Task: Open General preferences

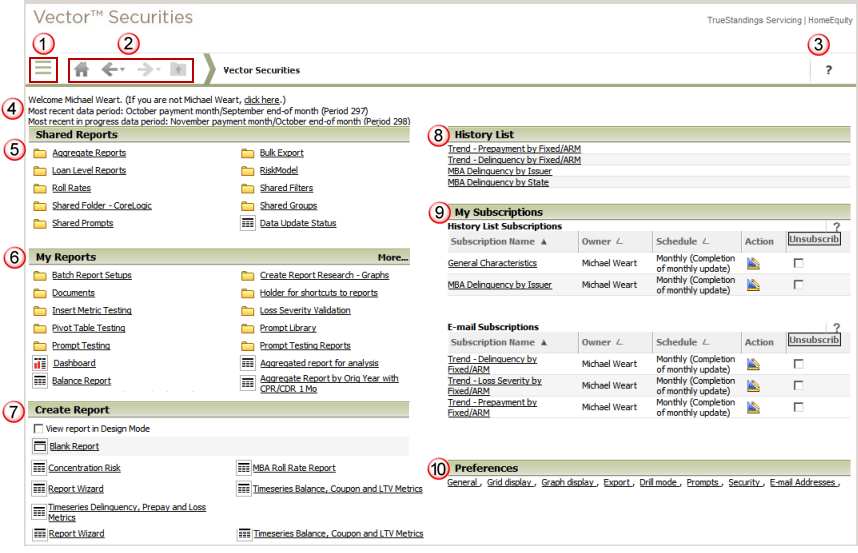Action: pos(462,482)
